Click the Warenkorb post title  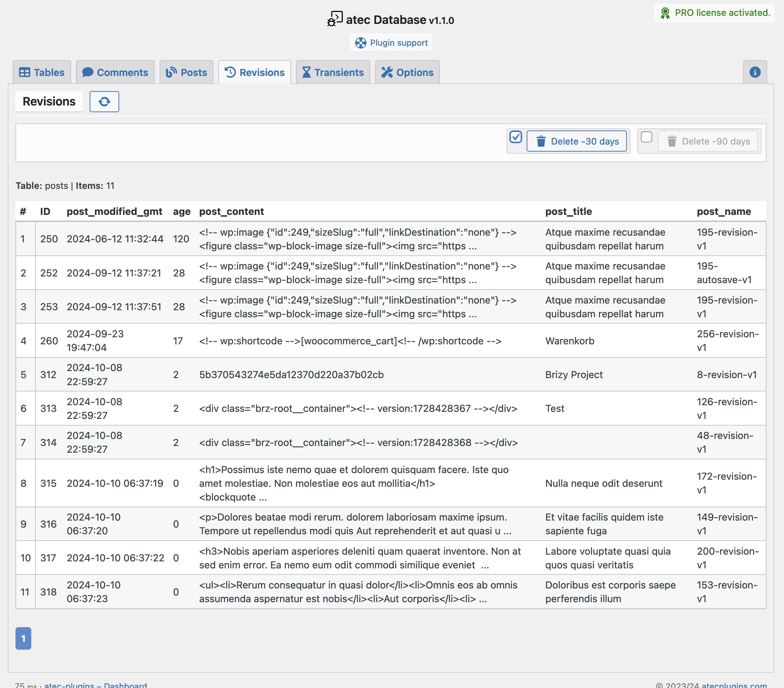570,341
